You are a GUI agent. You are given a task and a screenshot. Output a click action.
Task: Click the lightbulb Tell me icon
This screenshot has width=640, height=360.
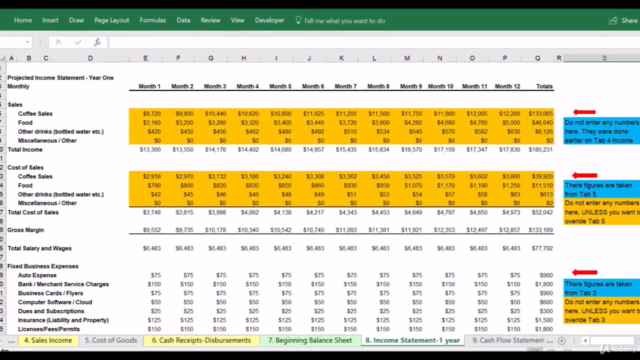coord(298,20)
